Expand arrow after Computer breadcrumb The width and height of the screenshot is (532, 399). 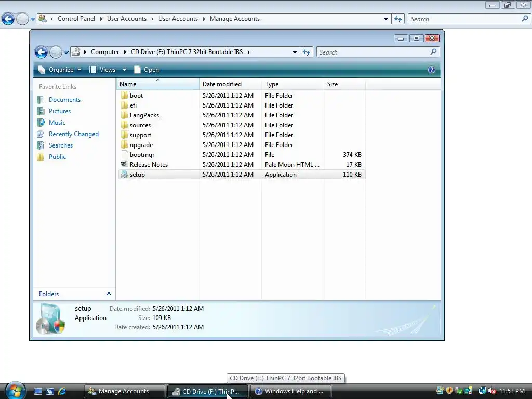coord(125,52)
